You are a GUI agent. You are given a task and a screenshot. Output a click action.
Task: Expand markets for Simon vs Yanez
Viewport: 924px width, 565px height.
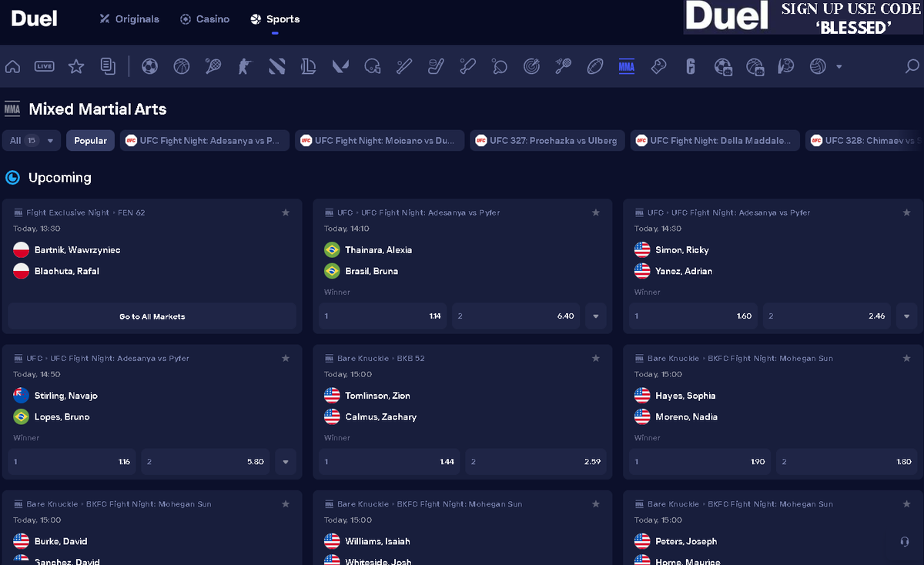[x=906, y=316]
